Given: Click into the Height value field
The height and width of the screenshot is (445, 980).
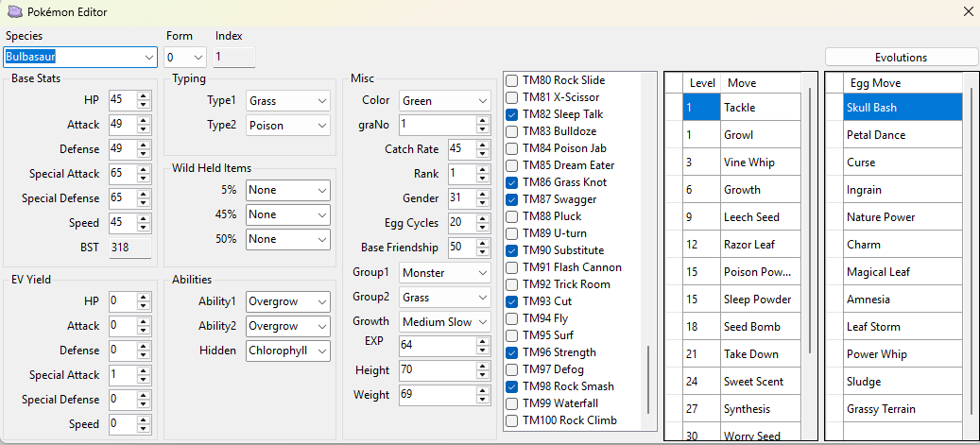Looking at the screenshot, I should click(x=437, y=370).
